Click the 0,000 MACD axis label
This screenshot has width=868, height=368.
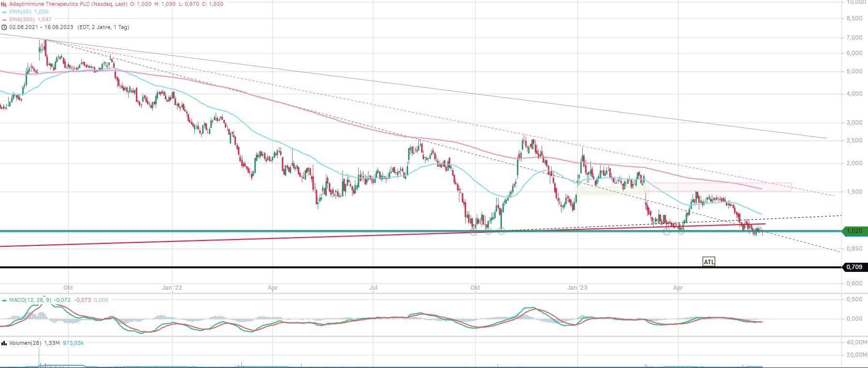point(854,319)
